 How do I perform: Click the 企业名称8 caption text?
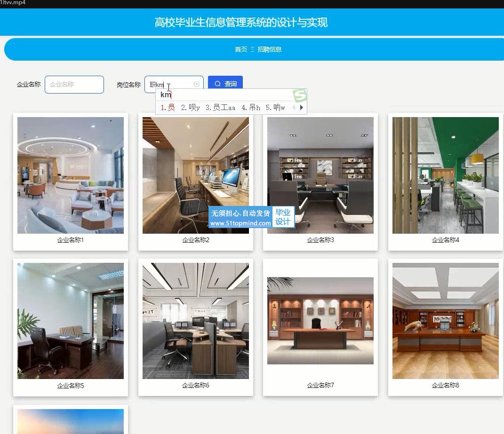coord(446,385)
